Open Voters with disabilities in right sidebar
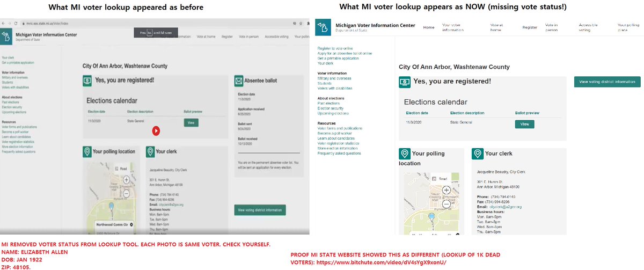This screenshot has height=270, width=644. click(x=335, y=88)
